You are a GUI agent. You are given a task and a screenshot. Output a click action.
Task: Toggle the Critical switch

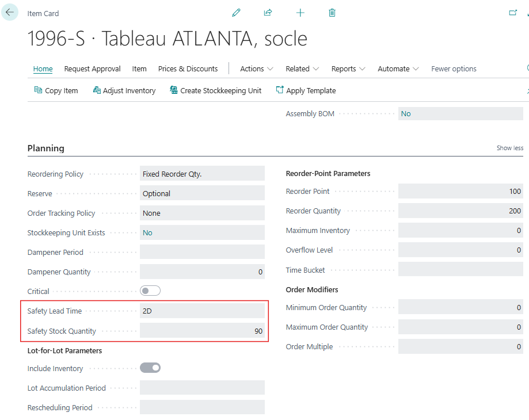pyautogui.click(x=150, y=291)
